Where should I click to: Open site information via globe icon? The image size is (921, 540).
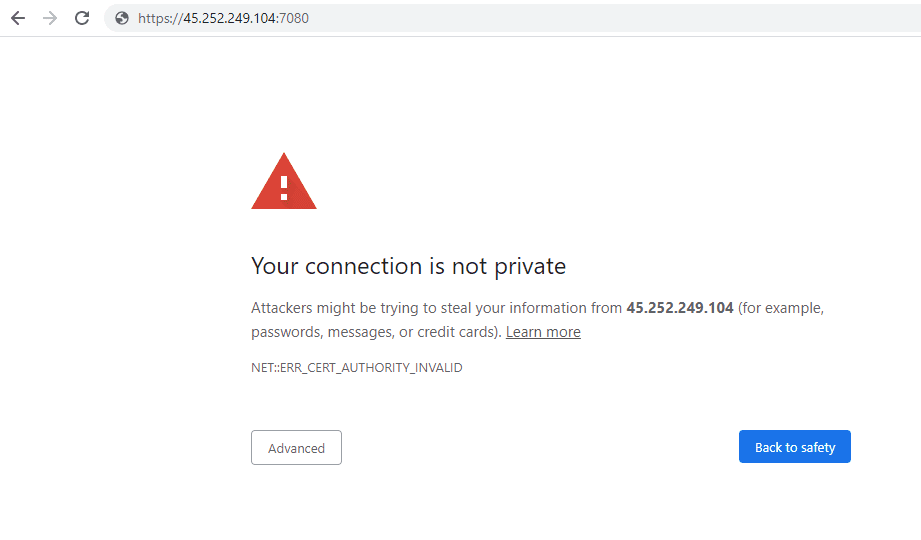(x=122, y=18)
